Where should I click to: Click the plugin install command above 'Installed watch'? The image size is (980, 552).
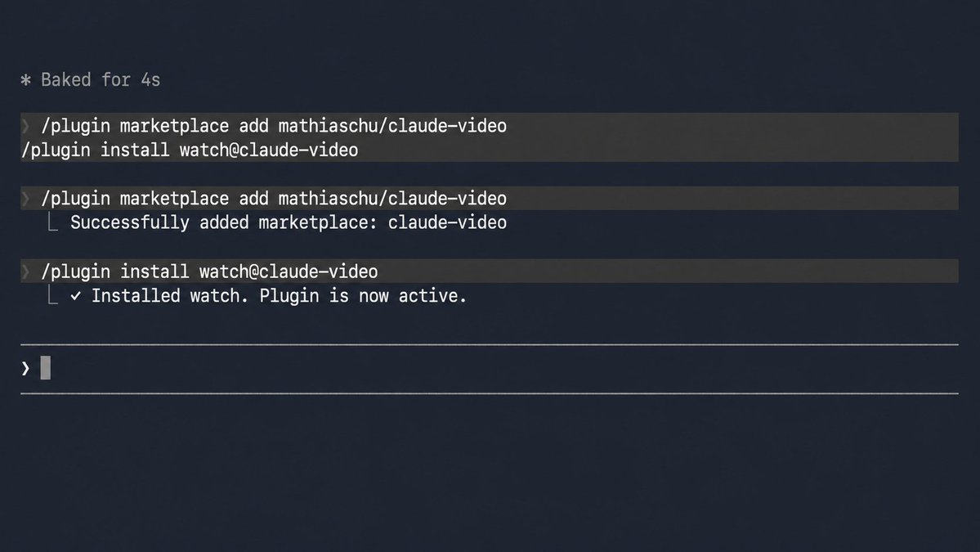tap(490, 272)
